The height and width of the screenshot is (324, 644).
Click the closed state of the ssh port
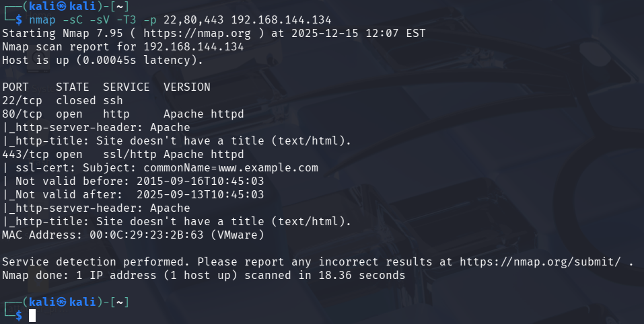click(x=75, y=100)
